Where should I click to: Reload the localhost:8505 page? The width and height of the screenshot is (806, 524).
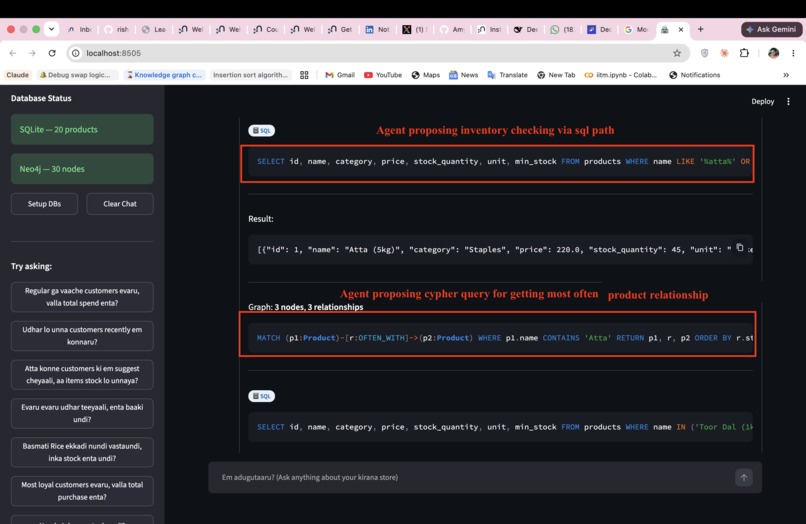point(52,53)
